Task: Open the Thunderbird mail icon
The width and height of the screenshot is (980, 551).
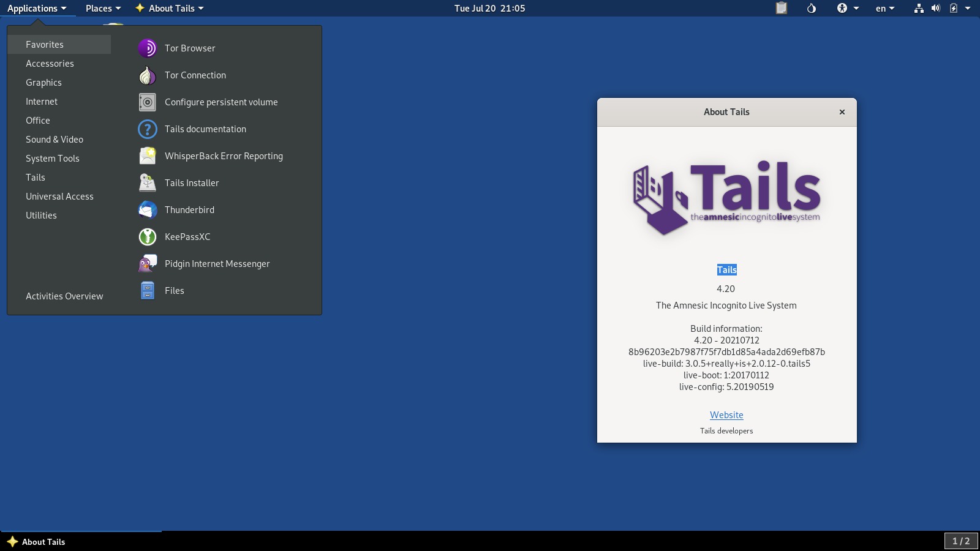Action: click(147, 209)
